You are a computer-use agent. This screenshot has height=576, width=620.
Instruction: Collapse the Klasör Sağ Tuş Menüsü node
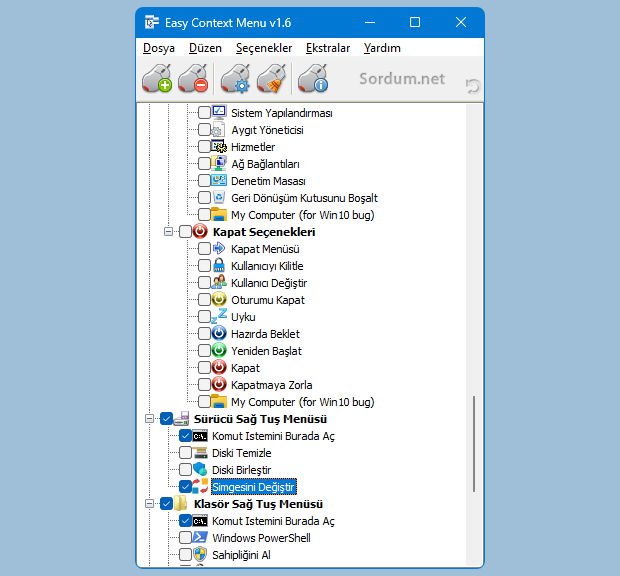point(149,504)
